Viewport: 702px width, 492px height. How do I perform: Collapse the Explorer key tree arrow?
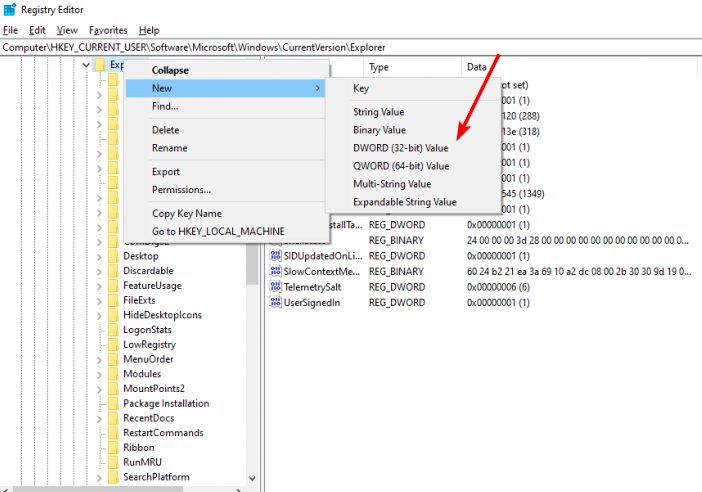[x=87, y=66]
